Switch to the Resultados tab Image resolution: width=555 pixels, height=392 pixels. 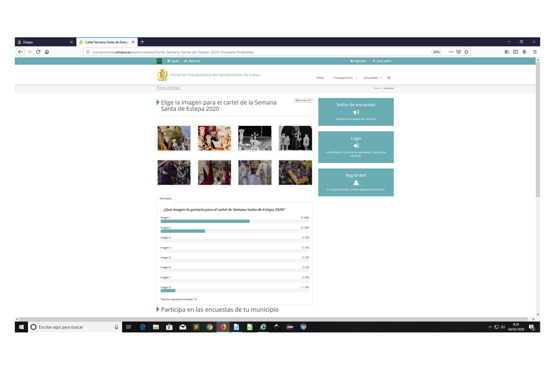coord(166,198)
